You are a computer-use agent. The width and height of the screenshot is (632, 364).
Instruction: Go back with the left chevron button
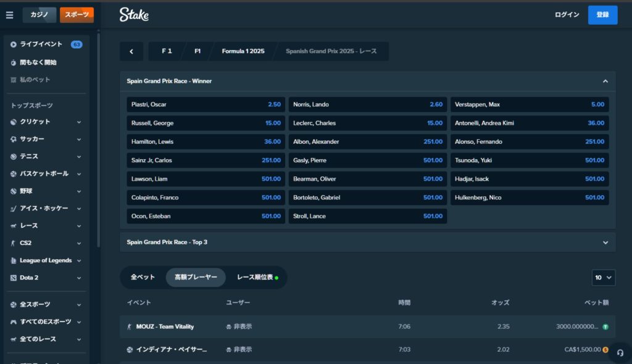pyautogui.click(x=131, y=52)
